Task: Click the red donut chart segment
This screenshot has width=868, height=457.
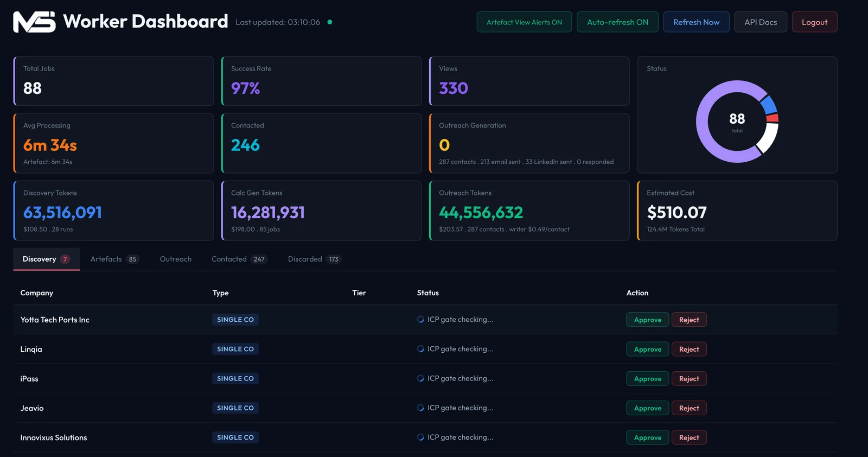Action: [773, 118]
